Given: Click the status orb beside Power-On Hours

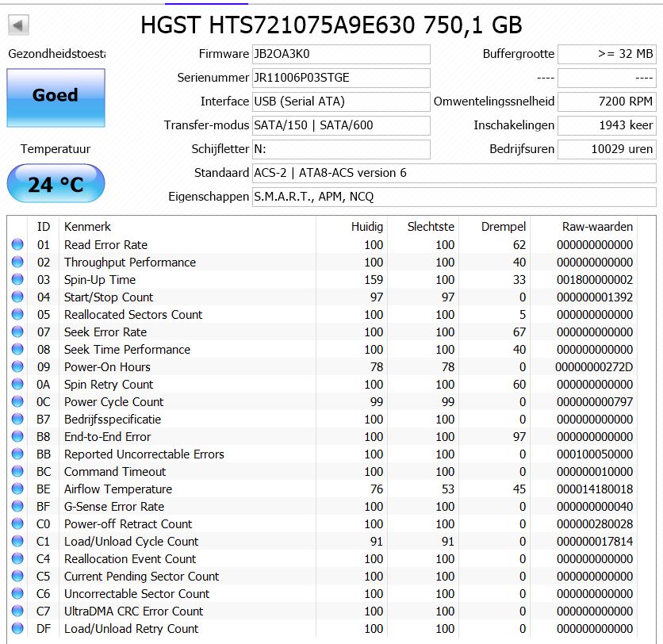Looking at the screenshot, I should [17, 366].
